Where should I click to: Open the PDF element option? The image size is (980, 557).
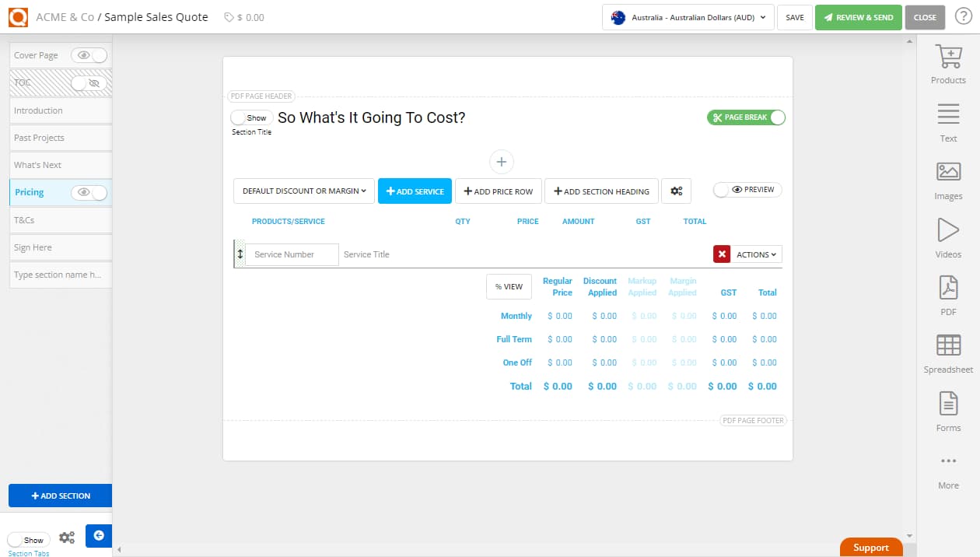tap(947, 296)
